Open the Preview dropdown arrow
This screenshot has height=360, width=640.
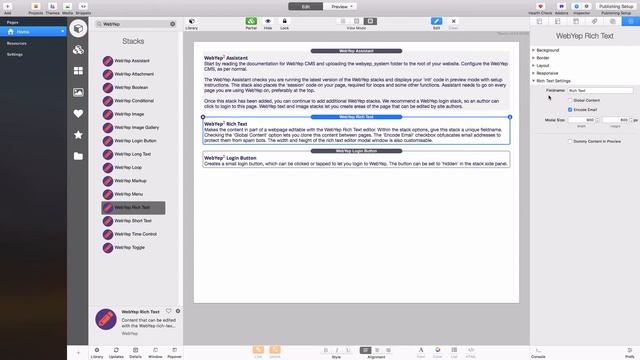[x=351, y=7]
